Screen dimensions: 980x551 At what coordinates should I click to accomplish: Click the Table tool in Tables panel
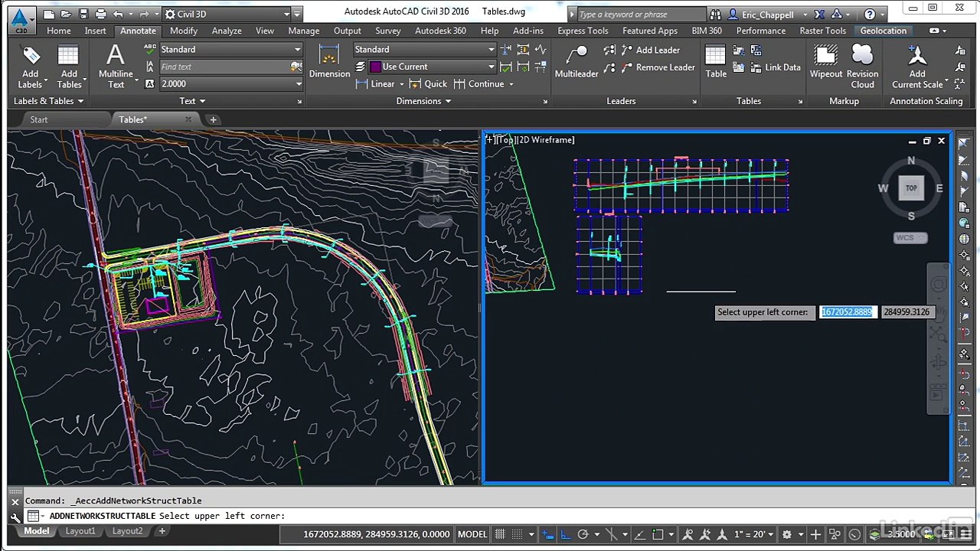pos(716,61)
